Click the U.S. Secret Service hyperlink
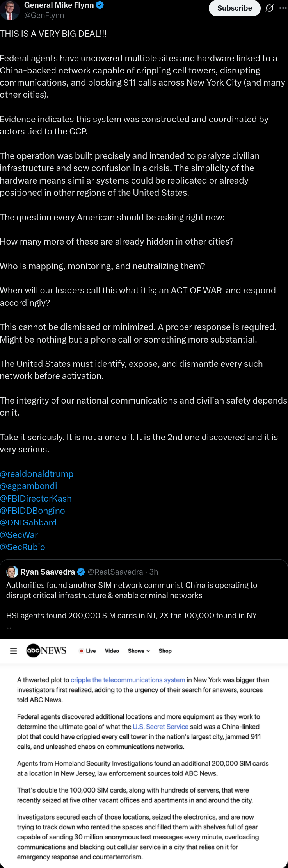The width and height of the screenshot is (288, 868). tap(160, 727)
